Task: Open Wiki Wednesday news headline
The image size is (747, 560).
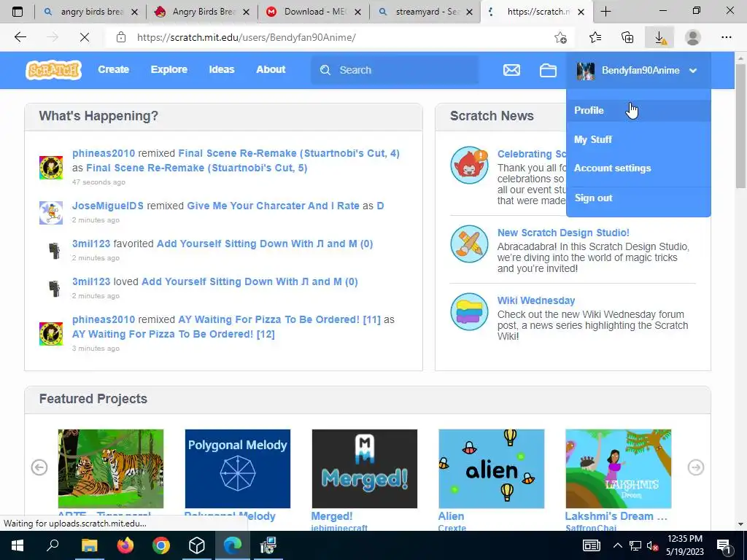Action: (536, 300)
